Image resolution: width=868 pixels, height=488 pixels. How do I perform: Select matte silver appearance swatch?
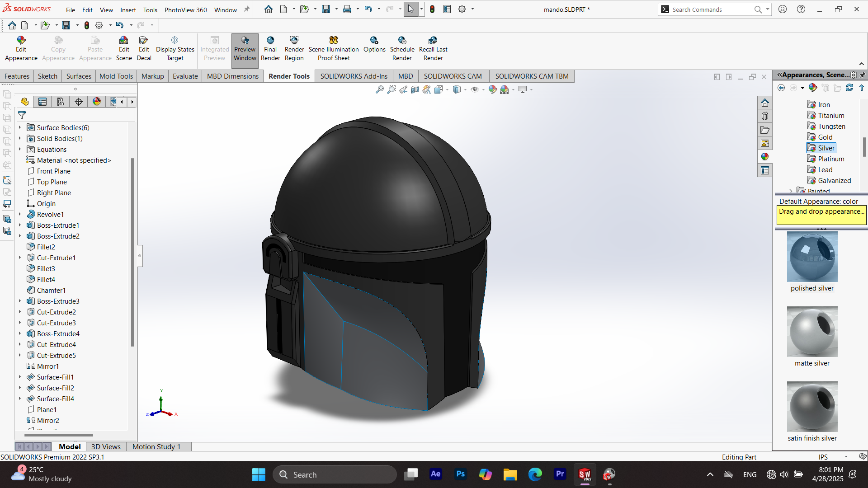(x=812, y=332)
